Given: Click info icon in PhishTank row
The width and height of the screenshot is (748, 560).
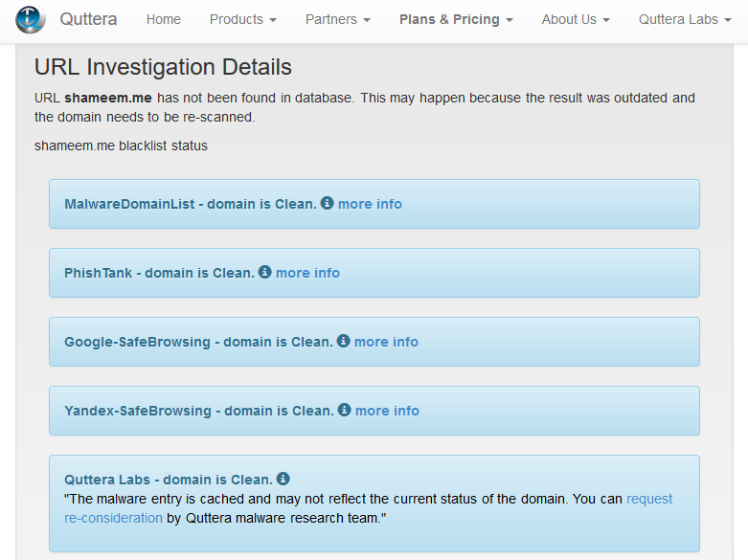Looking at the screenshot, I should tap(264, 272).
